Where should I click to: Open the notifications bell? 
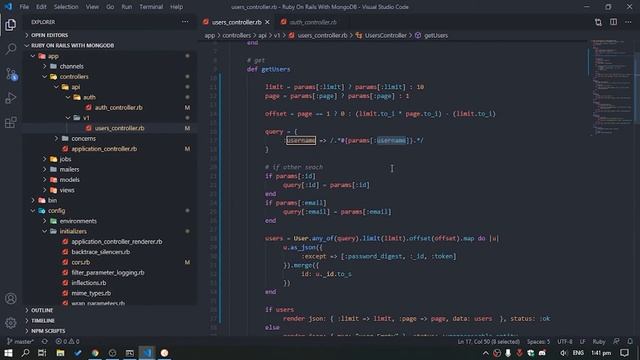pyautogui.click(x=630, y=341)
